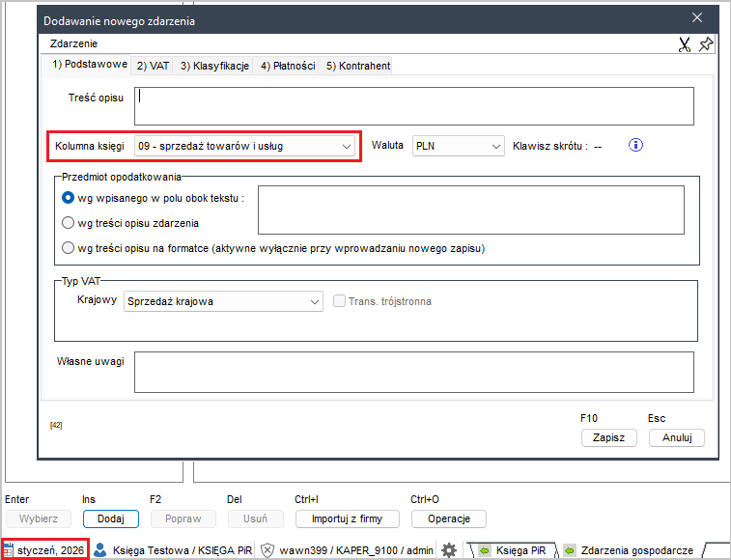731x560 pixels.
Task: Click the shield icon beside wawn399
Action: 268,549
